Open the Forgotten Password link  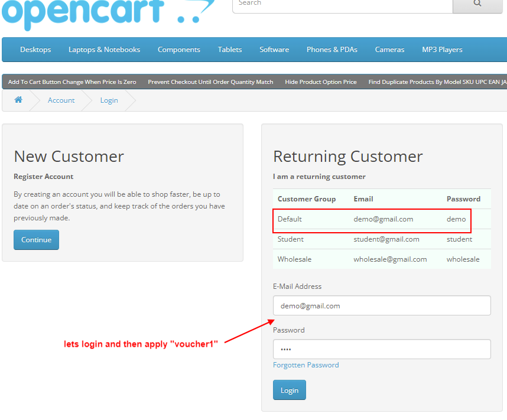click(x=305, y=364)
